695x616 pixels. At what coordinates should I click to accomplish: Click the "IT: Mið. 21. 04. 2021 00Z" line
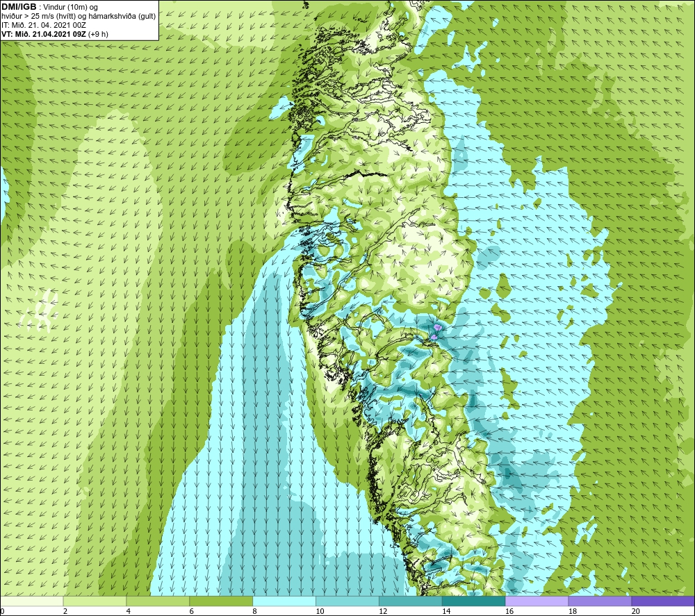(44, 25)
